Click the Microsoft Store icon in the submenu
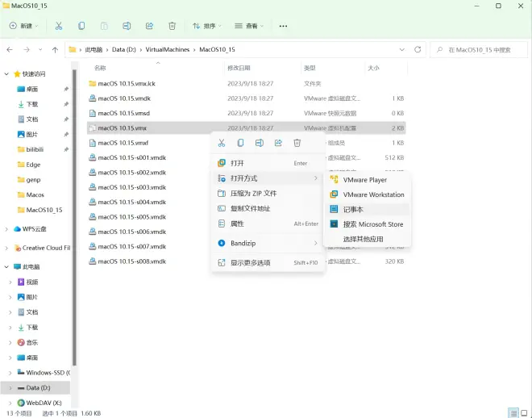The width and height of the screenshot is (532, 418). 334,224
